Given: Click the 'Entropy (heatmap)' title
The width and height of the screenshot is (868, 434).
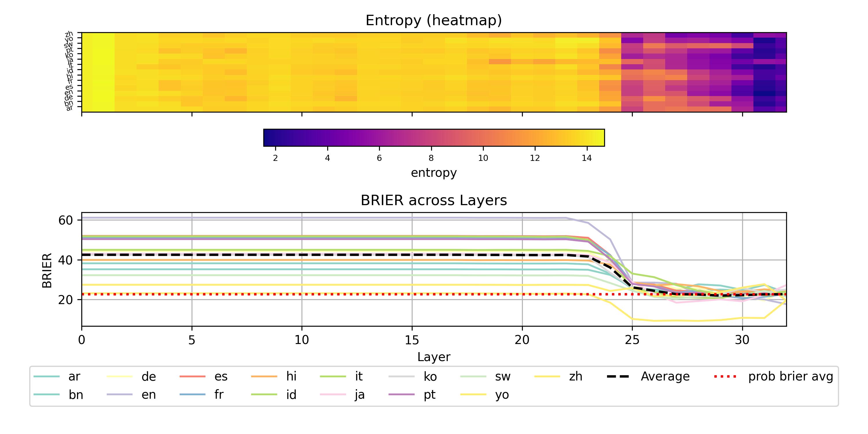Looking at the screenshot, I should click(434, 21).
